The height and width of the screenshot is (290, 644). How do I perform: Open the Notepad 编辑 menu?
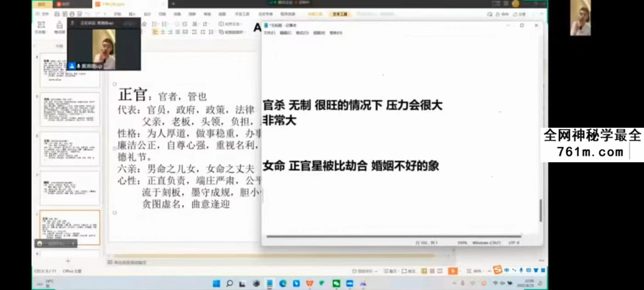[x=285, y=33]
